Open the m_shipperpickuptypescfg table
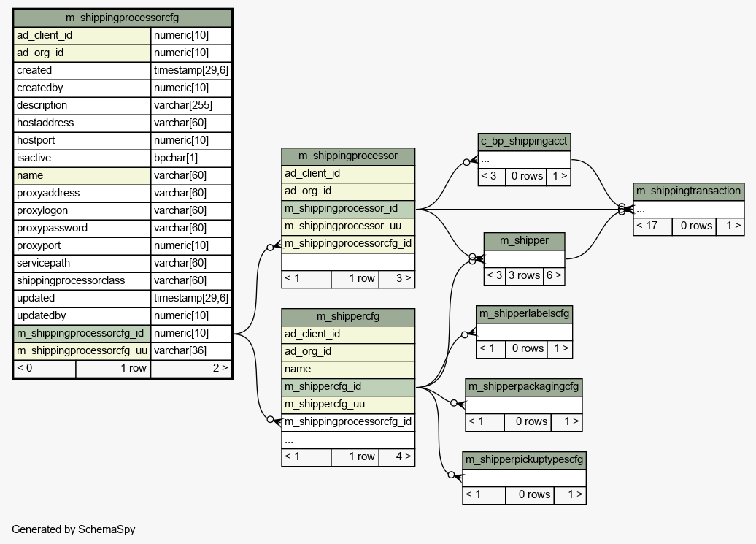The image size is (756, 544). (524, 460)
